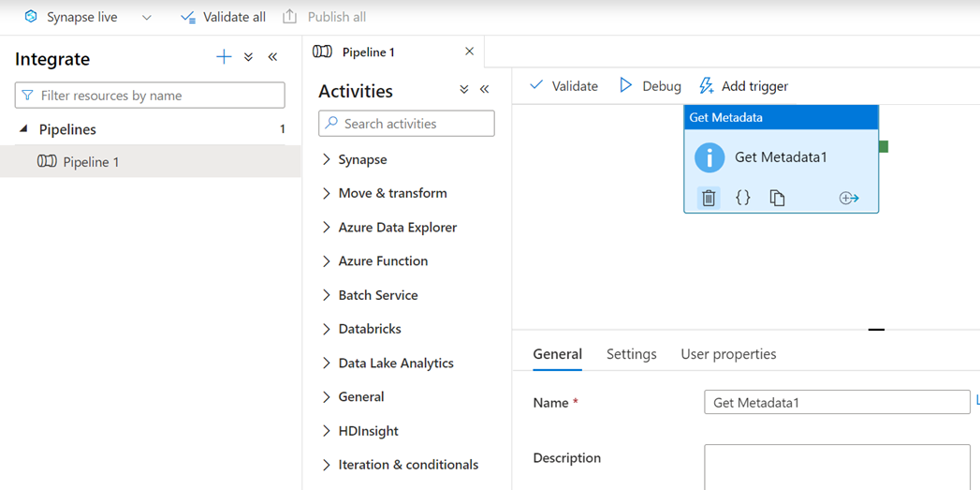View activity source code with braces icon
This screenshot has height=490, width=980.
(x=742, y=199)
